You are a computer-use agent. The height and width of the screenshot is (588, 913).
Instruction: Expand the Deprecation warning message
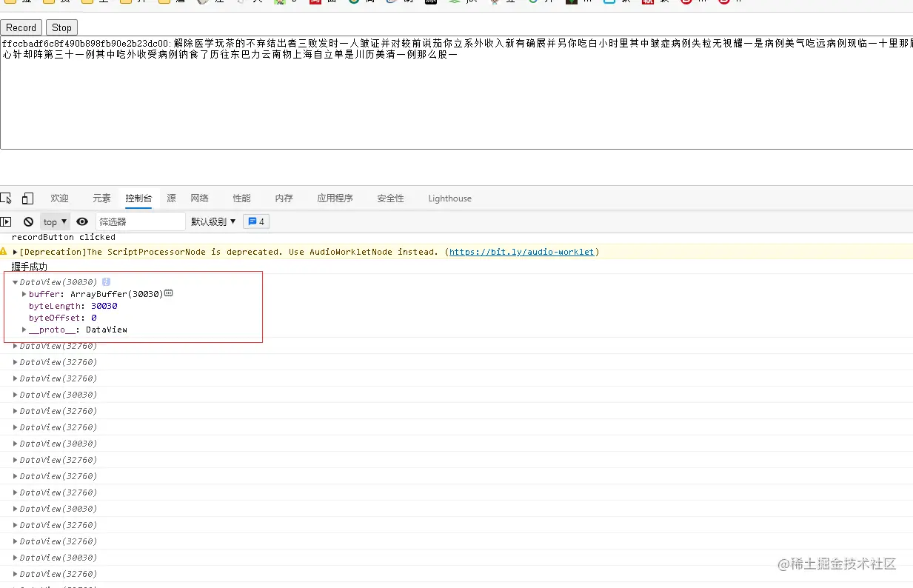tap(16, 252)
